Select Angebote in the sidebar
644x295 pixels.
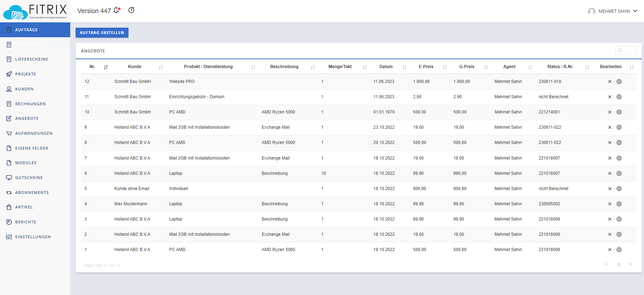[x=35, y=118]
